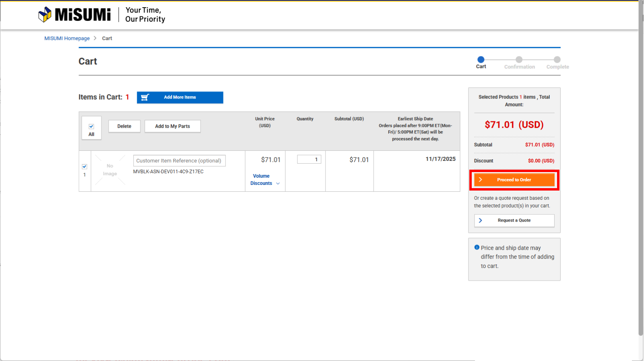Click the Quantity input box
Viewport: 644px width, 361px height.
[309, 160]
